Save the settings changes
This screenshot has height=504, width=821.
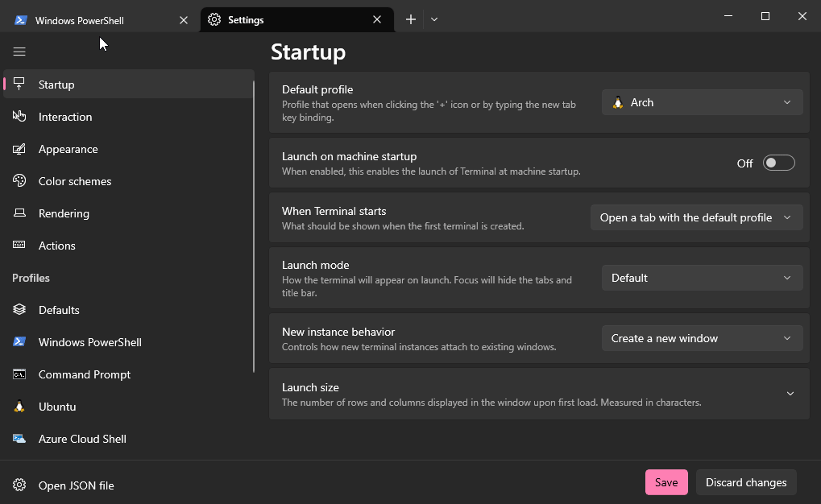click(x=666, y=482)
